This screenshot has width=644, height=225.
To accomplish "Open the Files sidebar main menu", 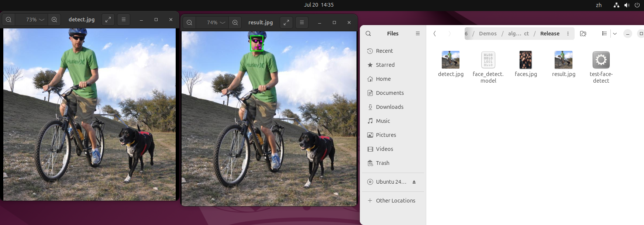I will tap(418, 34).
